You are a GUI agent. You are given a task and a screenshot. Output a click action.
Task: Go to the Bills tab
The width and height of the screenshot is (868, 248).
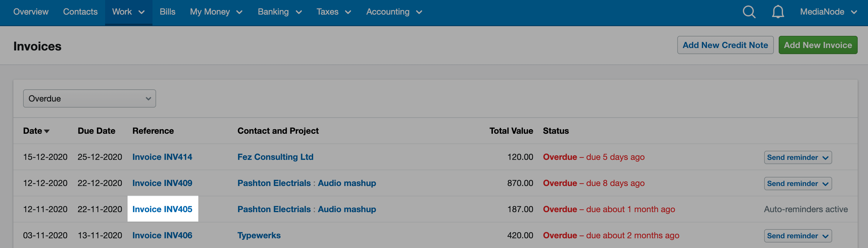[x=167, y=12]
